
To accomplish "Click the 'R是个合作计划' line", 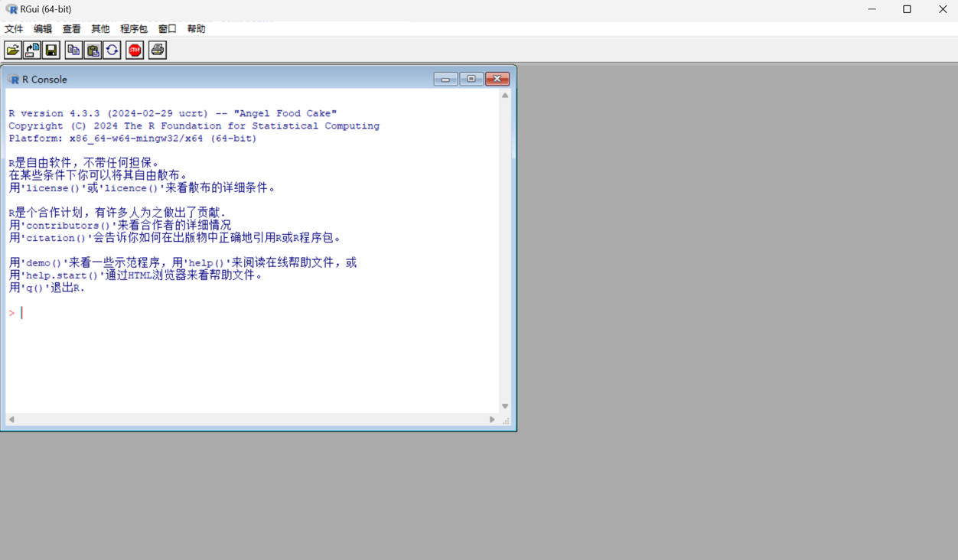I will (117, 213).
